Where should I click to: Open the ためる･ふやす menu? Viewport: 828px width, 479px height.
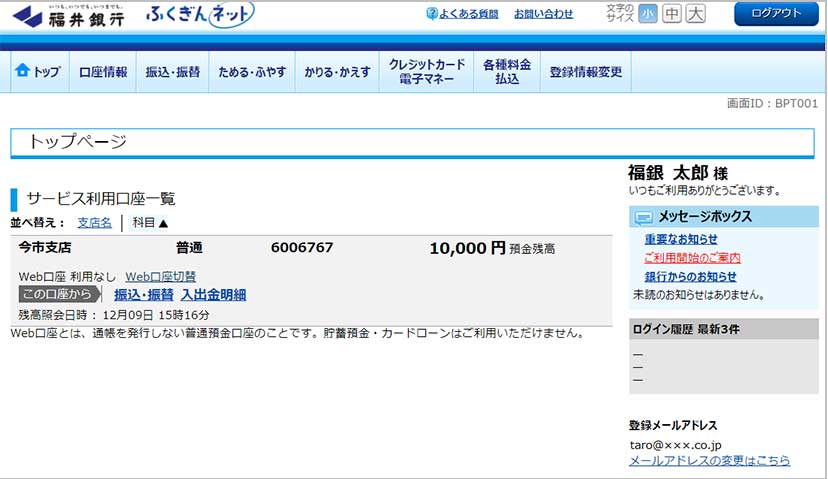tap(252, 72)
